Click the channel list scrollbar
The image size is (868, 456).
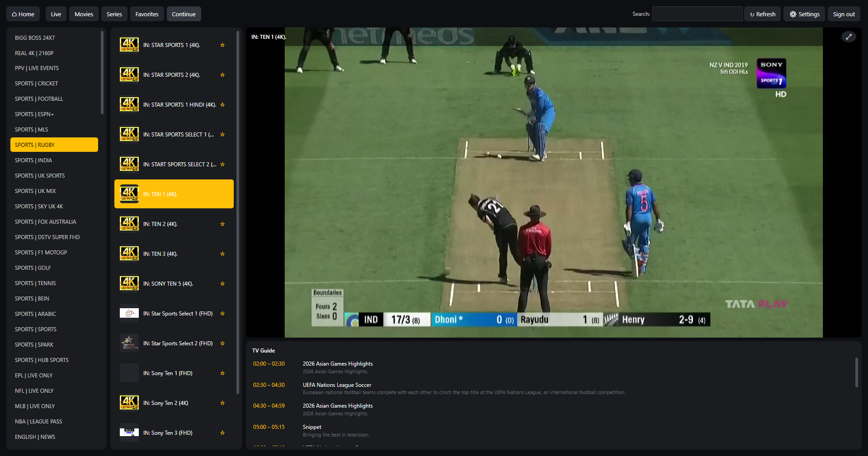(x=238, y=212)
